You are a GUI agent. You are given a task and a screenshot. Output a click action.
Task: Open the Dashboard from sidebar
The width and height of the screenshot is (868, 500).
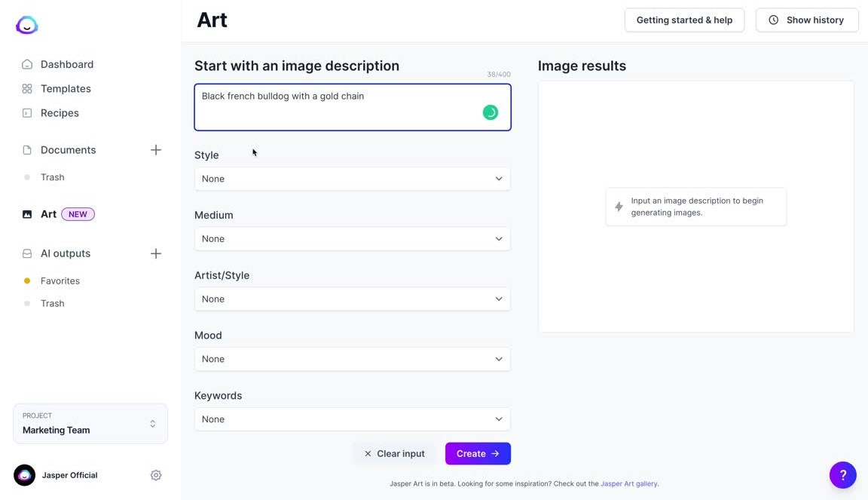click(66, 64)
